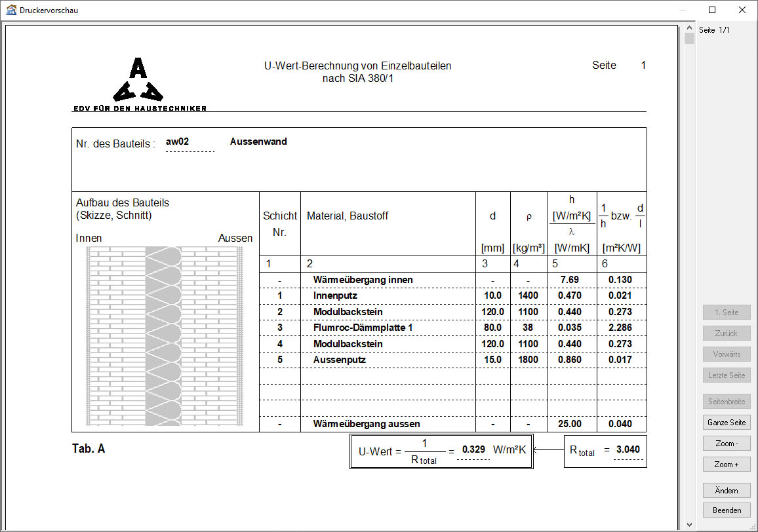This screenshot has width=758, height=532.
Task: Click the component name 'Aussenwand'
Action: pos(258,142)
